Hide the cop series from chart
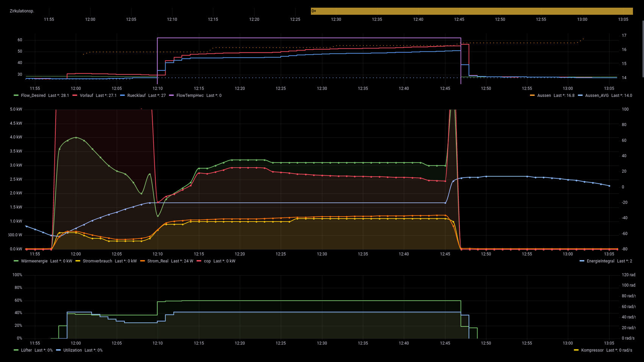 (x=207, y=261)
